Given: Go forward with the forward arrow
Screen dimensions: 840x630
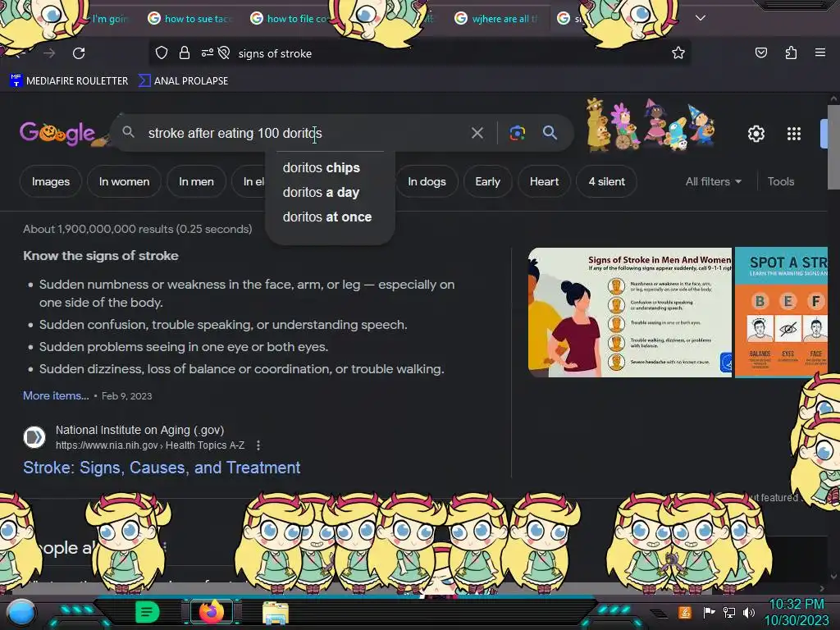Looking at the screenshot, I should tap(49, 53).
